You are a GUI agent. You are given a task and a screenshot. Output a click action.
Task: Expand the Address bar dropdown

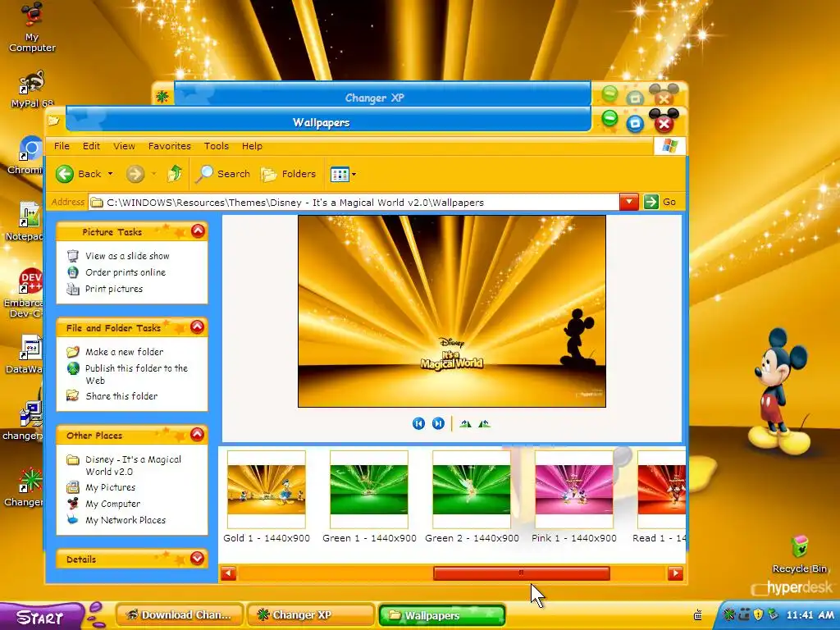click(x=629, y=202)
